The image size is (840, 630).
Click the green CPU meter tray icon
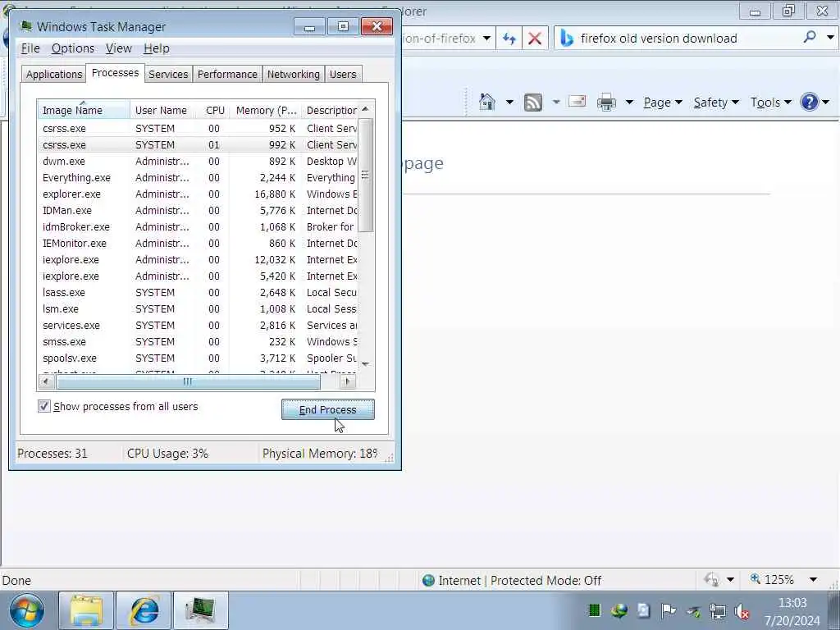tap(594, 610)
